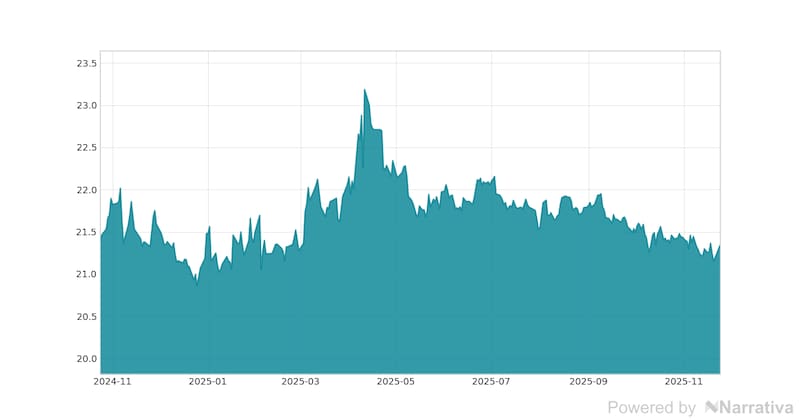Select the 2025-01 date label

point(208,381)
